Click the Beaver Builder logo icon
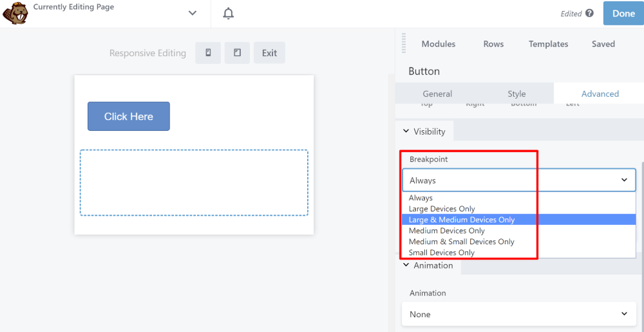644x332 pixels. (x=15, y=14)
